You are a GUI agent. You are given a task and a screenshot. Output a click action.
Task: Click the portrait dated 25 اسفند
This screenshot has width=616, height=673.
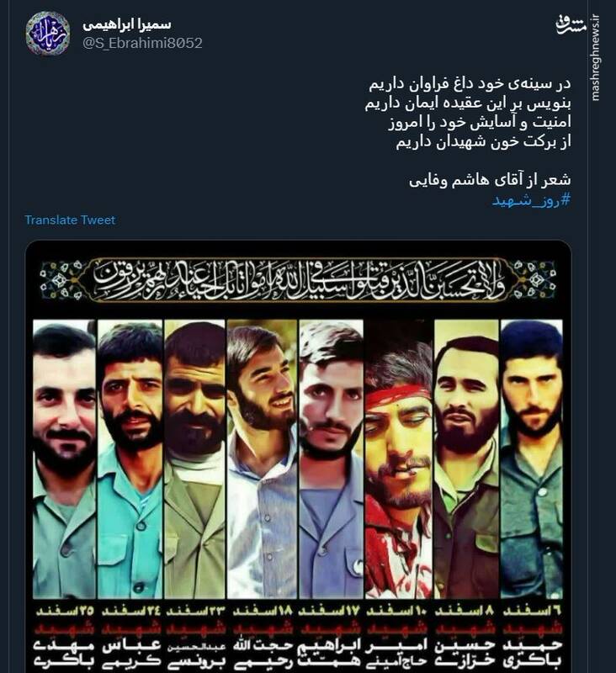tap(64, 458)
